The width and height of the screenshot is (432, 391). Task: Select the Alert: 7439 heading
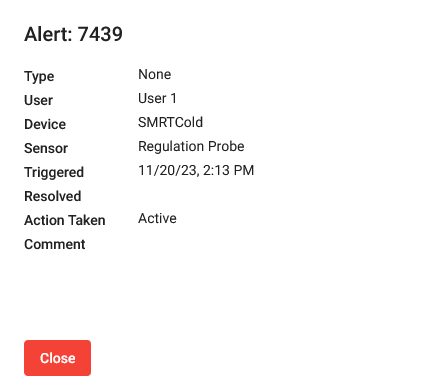(x=73, y=34)
